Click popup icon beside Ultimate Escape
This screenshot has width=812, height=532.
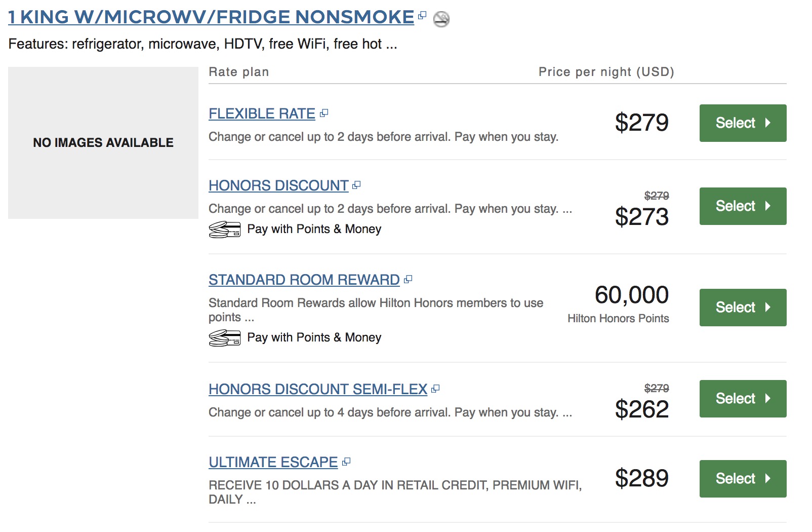click(346, 462)
